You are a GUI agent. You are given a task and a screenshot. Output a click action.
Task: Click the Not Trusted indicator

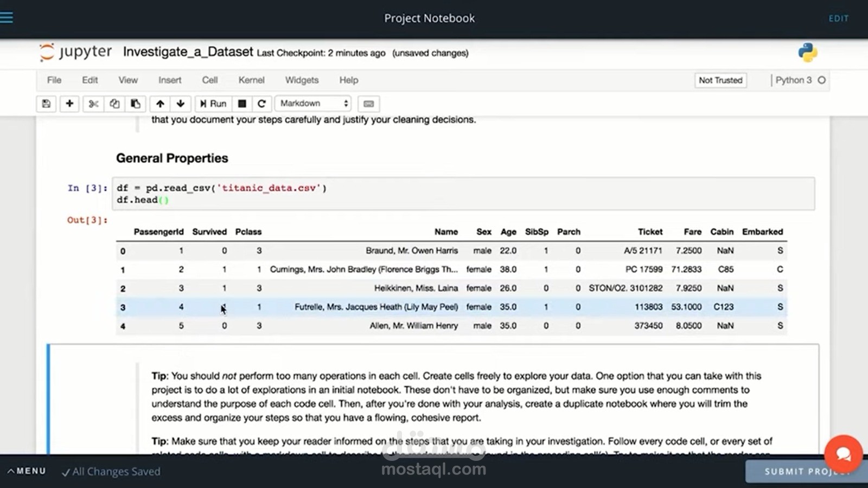720,80
